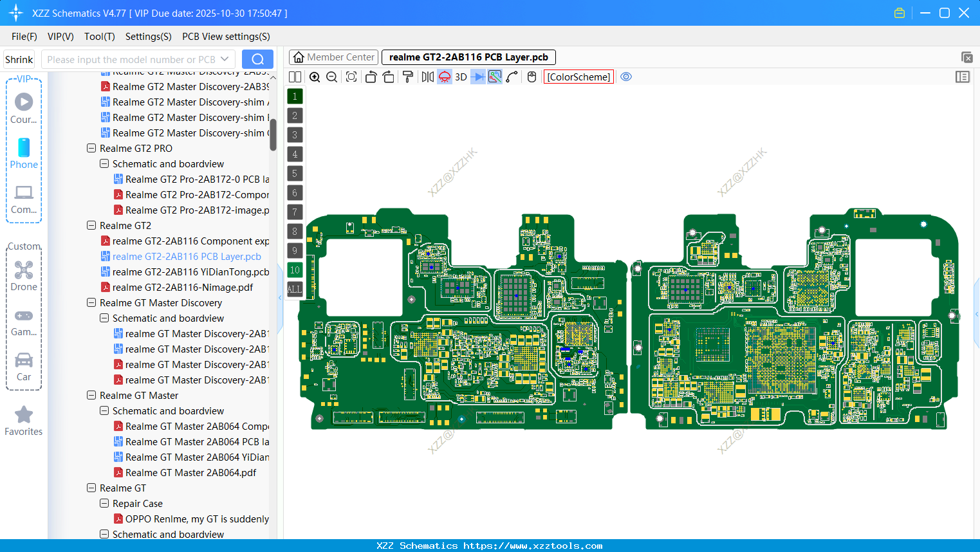Collapse the Realme GT Master folder

91,396
